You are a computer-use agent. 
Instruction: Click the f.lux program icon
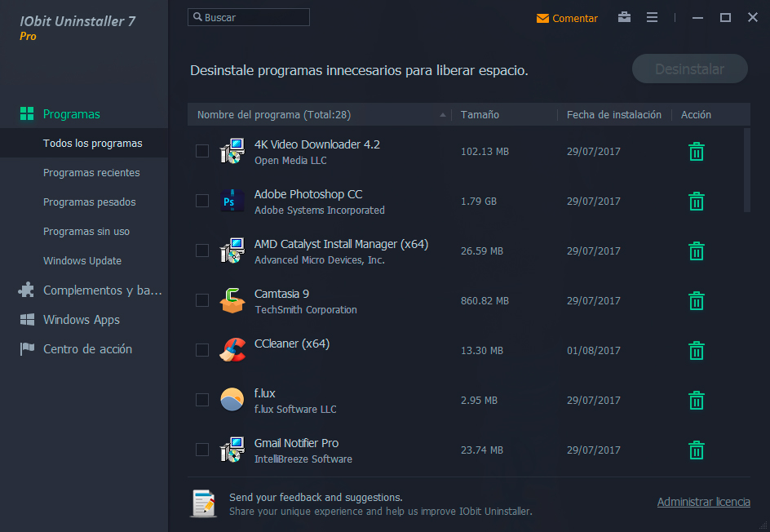pos(232,400)
